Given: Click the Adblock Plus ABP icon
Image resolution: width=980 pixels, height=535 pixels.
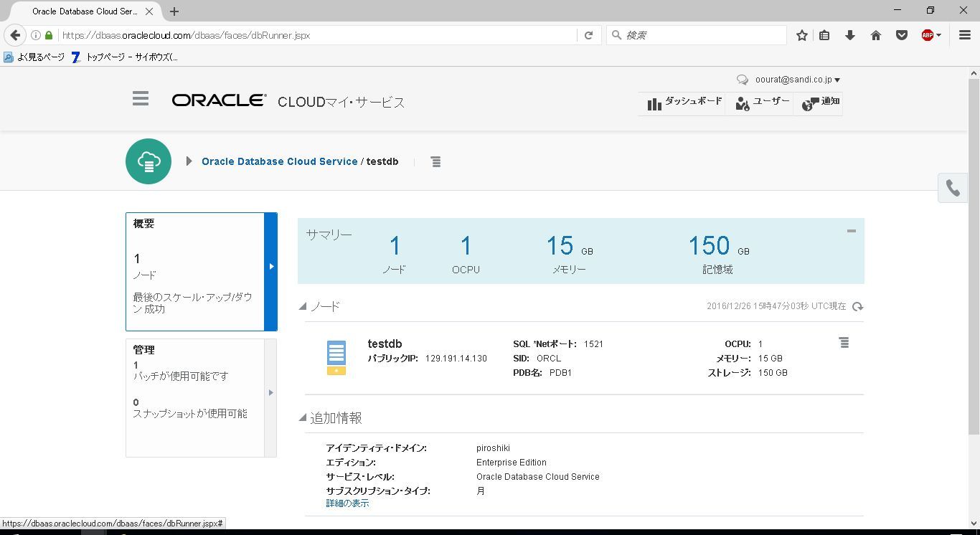Looking at the screenshot, I should pyautogui.click(x=927, y=35).
